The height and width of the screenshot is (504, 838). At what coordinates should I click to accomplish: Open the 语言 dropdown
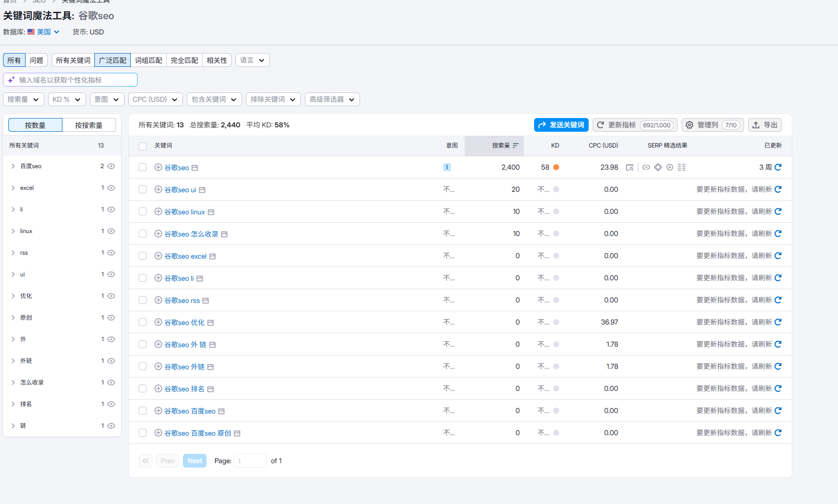(x=253, y=60)
